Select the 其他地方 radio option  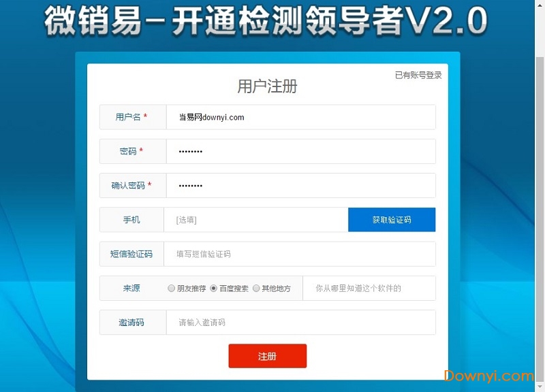pos(256,288)
